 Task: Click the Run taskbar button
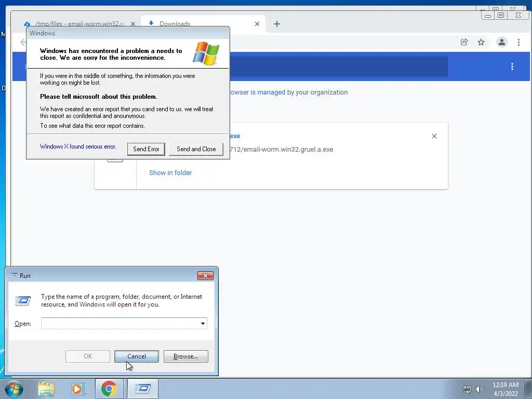tap(143, 389)
